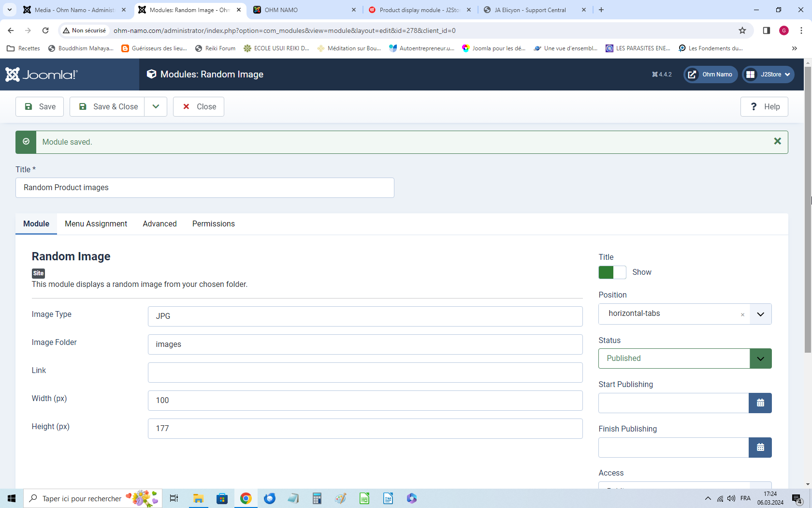Open the Permissions tab

pyautogui.click(x=214, y=224)
